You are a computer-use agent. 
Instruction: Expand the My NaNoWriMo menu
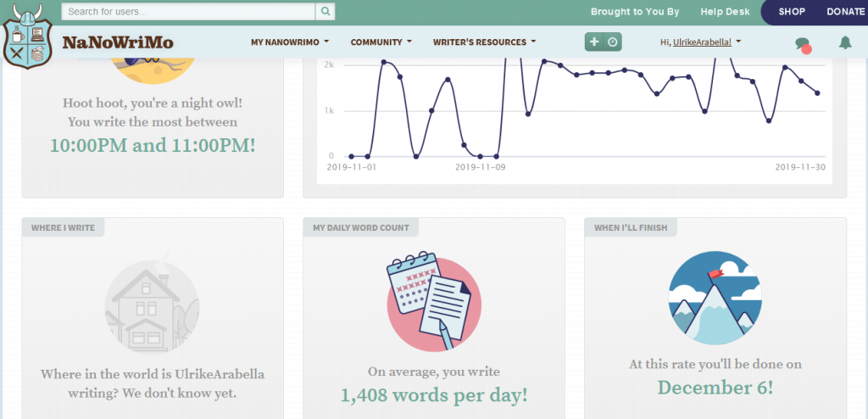click(290, 42)
